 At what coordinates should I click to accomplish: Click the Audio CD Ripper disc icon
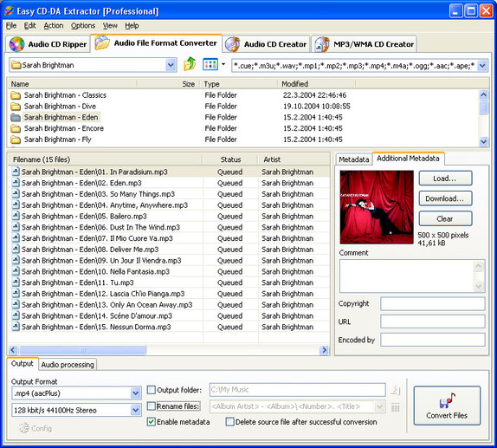coord(16,44)
